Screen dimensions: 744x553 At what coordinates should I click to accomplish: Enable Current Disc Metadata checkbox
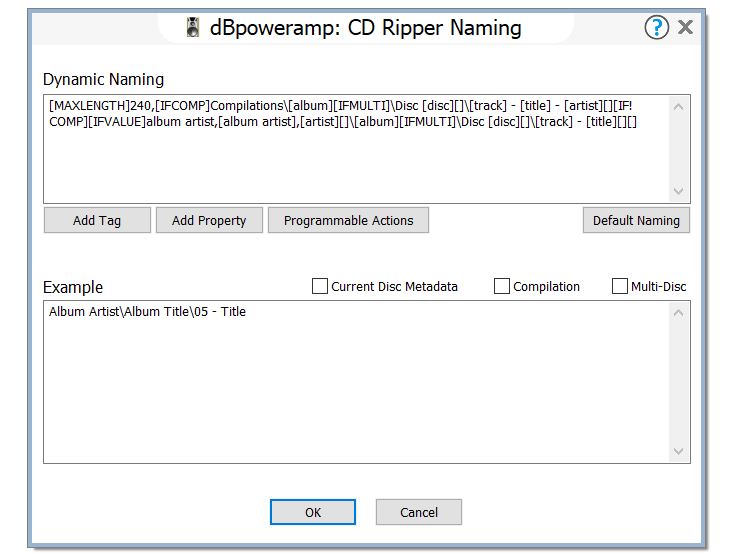pyautogui.click(x=320, y=287)
